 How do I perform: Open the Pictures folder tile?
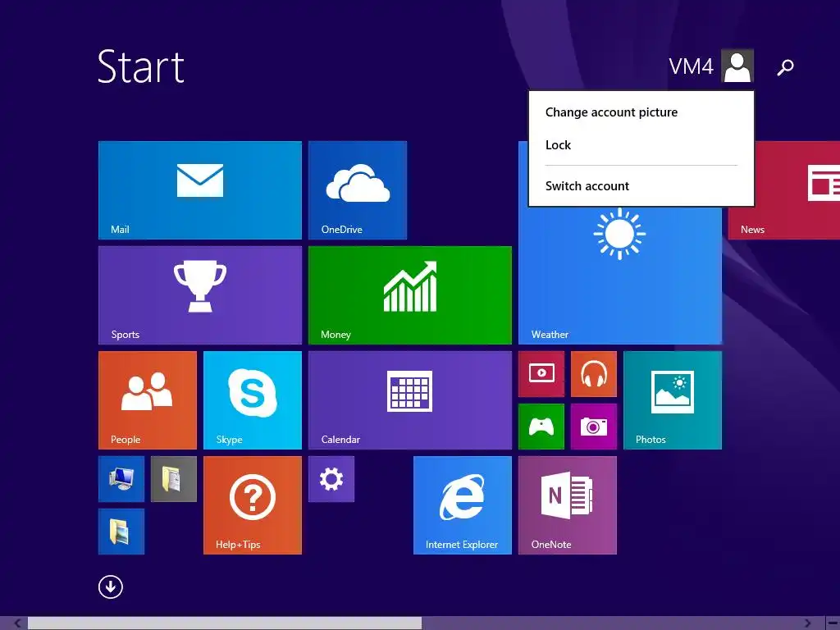(121, 531)
